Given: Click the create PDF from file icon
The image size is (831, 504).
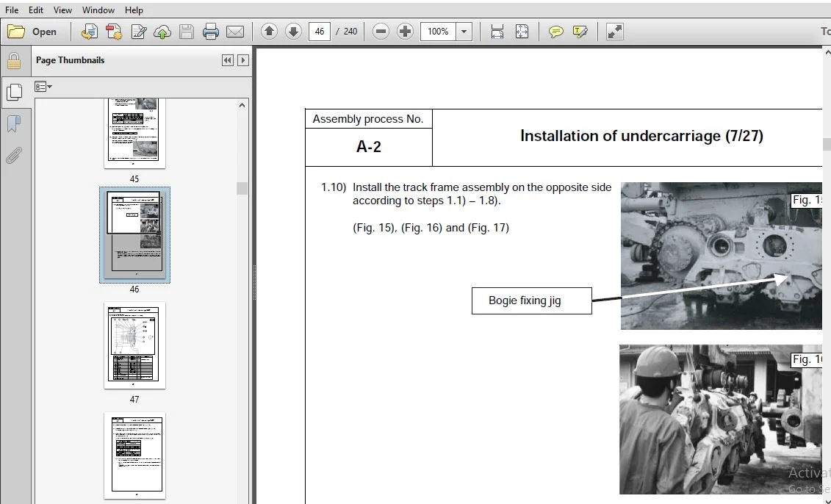Looking at the screenshot, I should (x=89, y=32).
